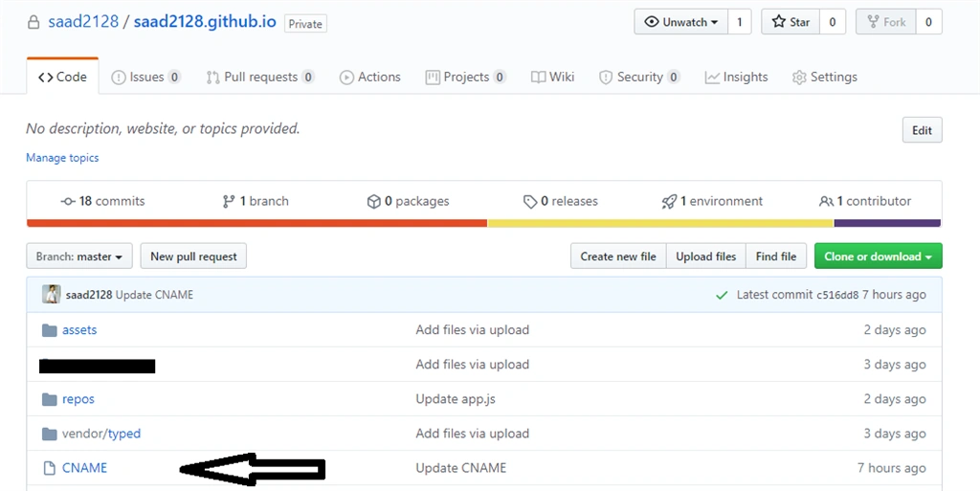Click Find file button
Screen dimensions: 980x491
(x=776, y=257)
